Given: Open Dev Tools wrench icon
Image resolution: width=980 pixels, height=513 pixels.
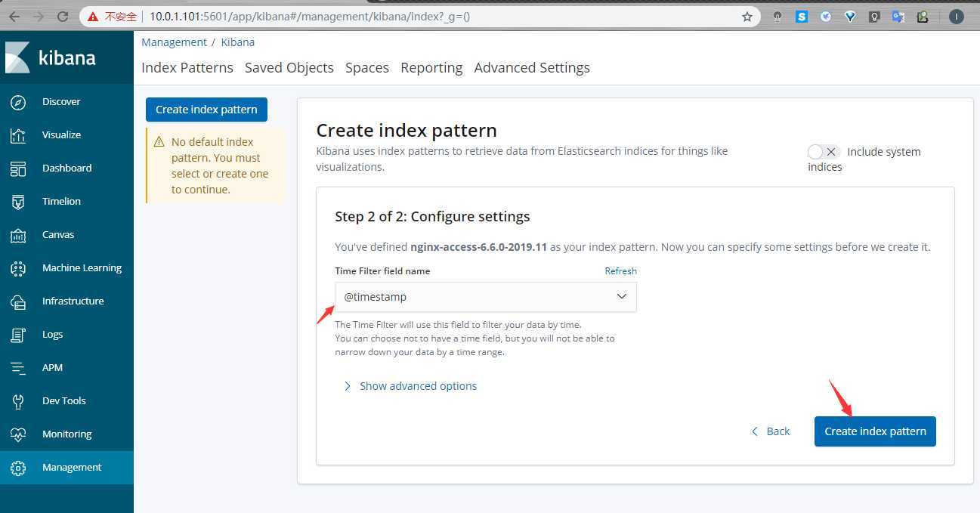Looking at the screenshot, I should [18, 401].
